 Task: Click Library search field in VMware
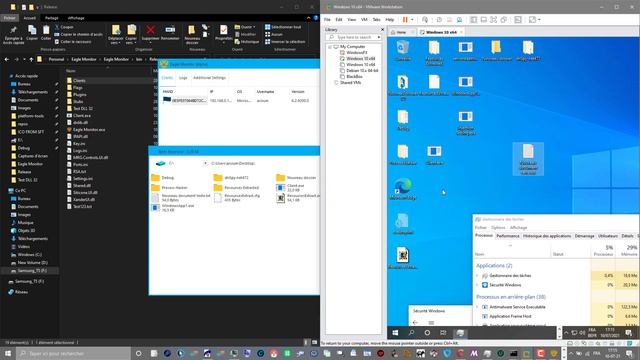353,37
